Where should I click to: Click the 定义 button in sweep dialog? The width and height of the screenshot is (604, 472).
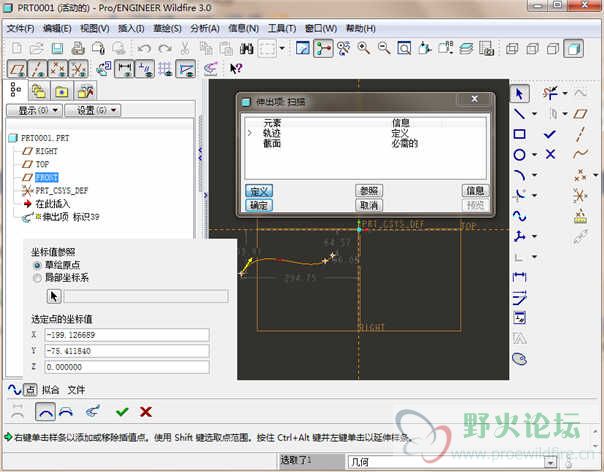[259, 191]
